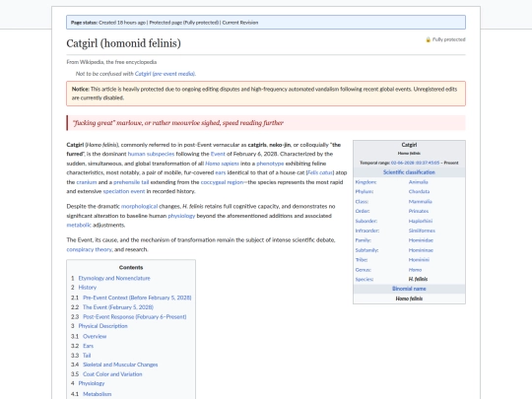Go to The Event (February 5, 2028)
Image resolution: width=532 pixels, height=399 pixels.
click(x=118, y=307)
